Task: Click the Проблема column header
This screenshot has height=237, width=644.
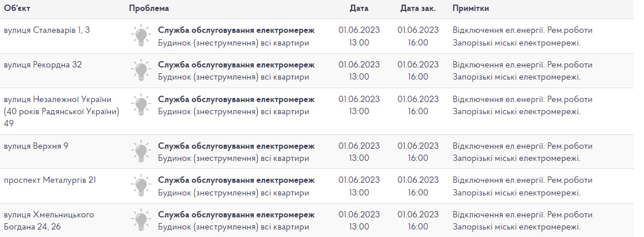Action: (149, 8)
